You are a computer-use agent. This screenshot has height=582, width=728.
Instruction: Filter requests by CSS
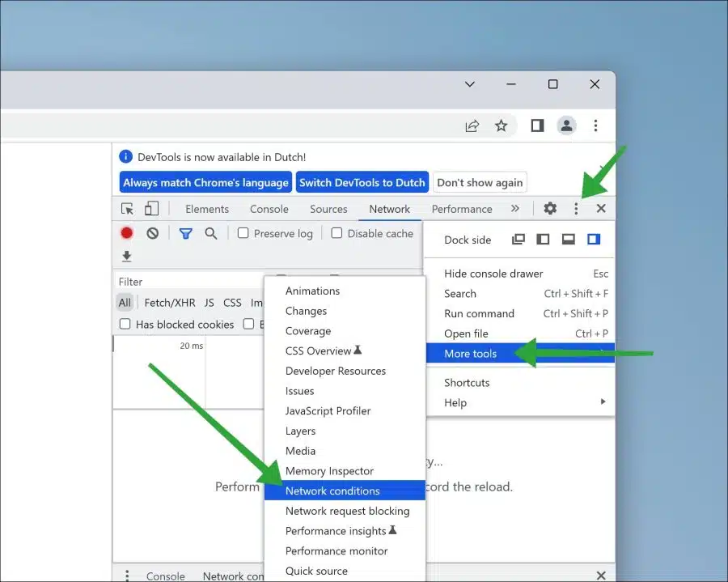[232, 303]
